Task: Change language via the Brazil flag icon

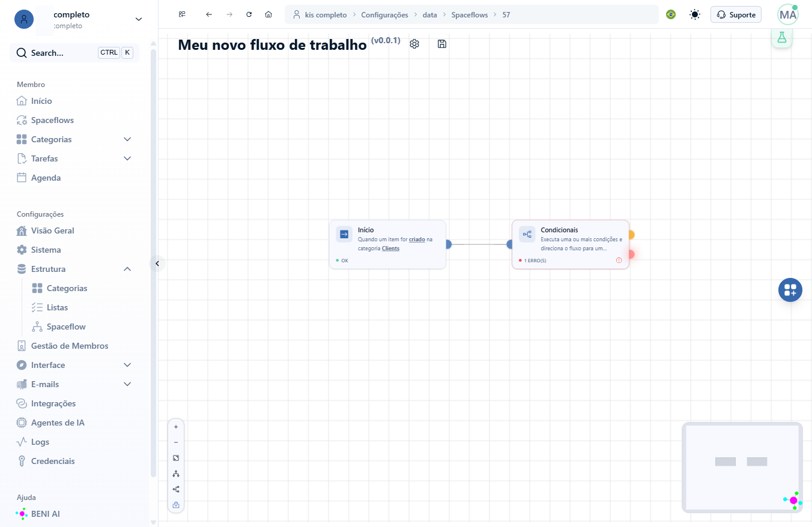Action: coord(671,14)
